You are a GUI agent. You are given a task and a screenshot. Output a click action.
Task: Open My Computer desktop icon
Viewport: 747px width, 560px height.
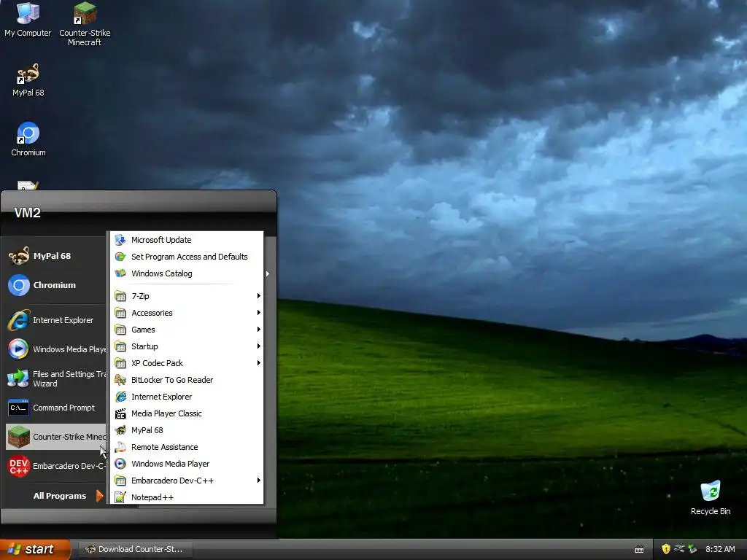click(x=28, y=20)
